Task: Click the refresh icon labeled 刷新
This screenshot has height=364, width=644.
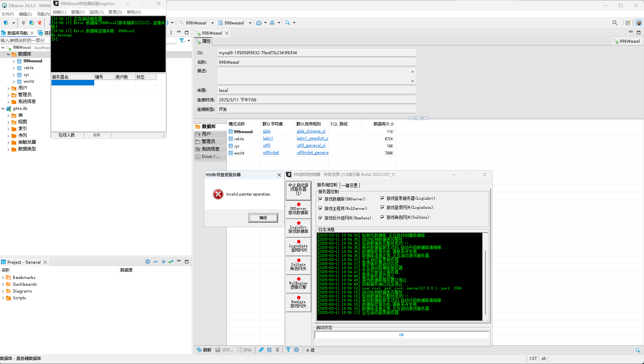Action: (204, 350)
